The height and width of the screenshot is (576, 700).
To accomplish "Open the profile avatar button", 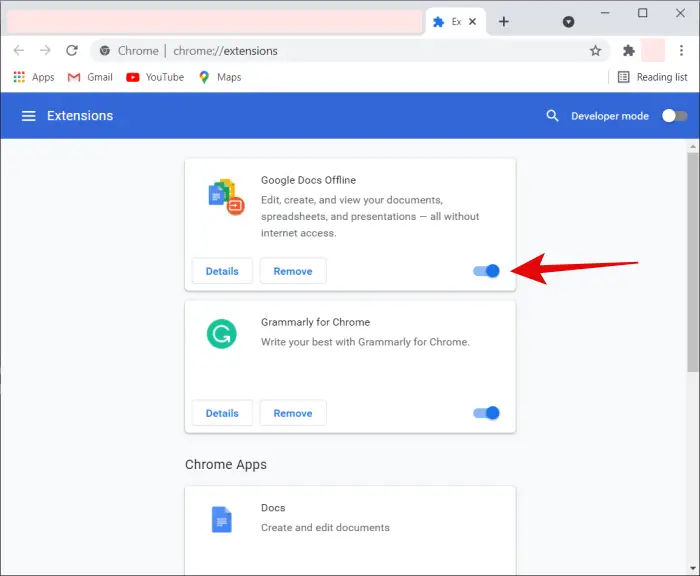I will click(653, 50).
